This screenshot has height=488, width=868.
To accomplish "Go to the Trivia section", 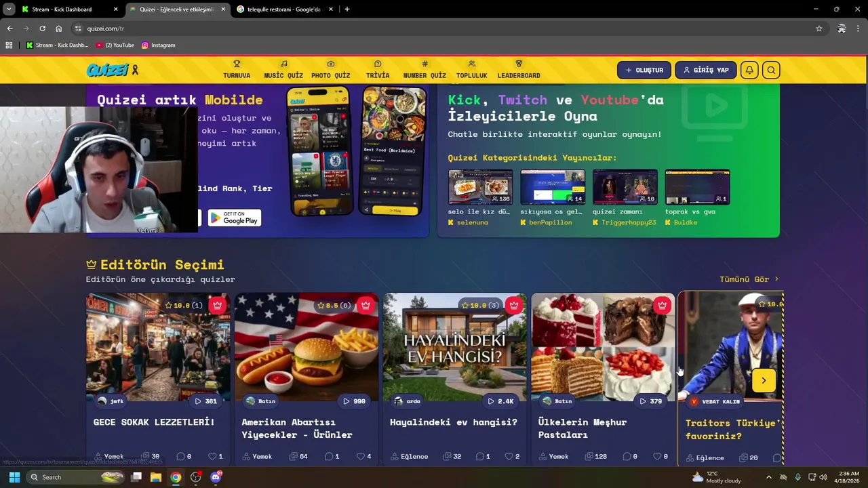I will [378, 70].
